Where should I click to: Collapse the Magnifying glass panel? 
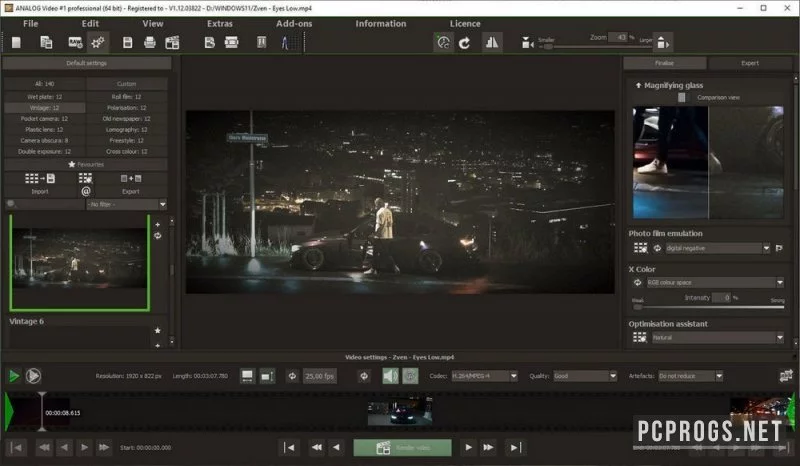(x=638, y=85)
